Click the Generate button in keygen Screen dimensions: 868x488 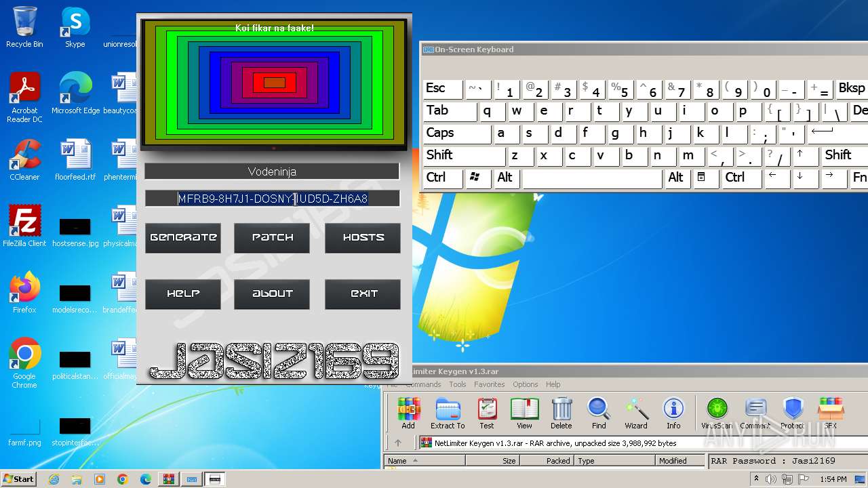coord(183,238)
